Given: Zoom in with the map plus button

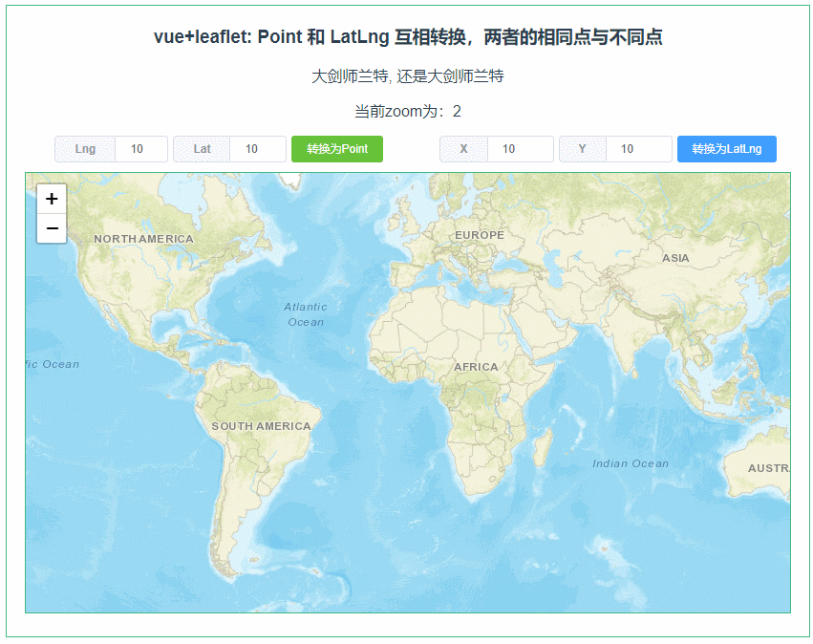Looking at the screenshot, I should coord(52,199).
